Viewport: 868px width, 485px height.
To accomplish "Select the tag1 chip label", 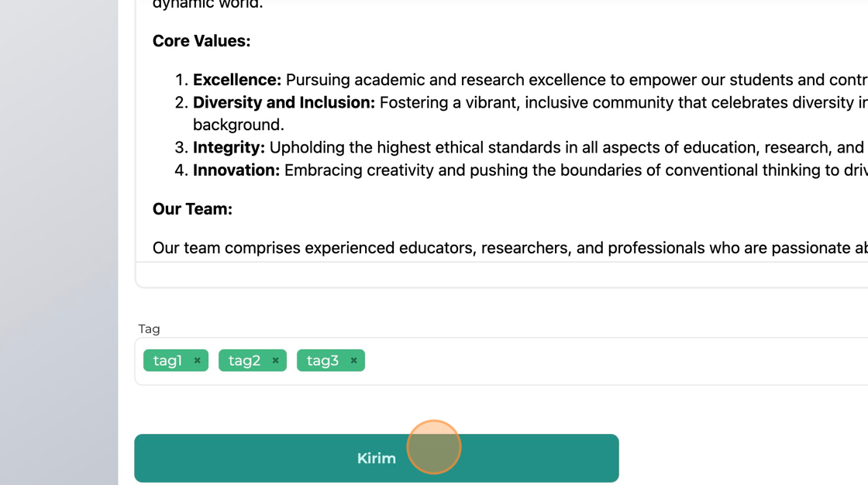I will 167,360.
